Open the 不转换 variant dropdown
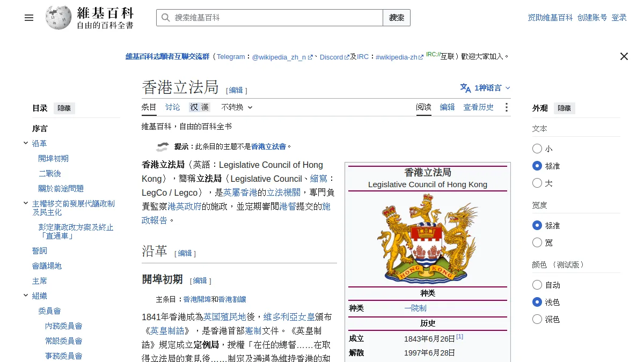The height and width of the screenshot is (362, 644). [237, 107]
